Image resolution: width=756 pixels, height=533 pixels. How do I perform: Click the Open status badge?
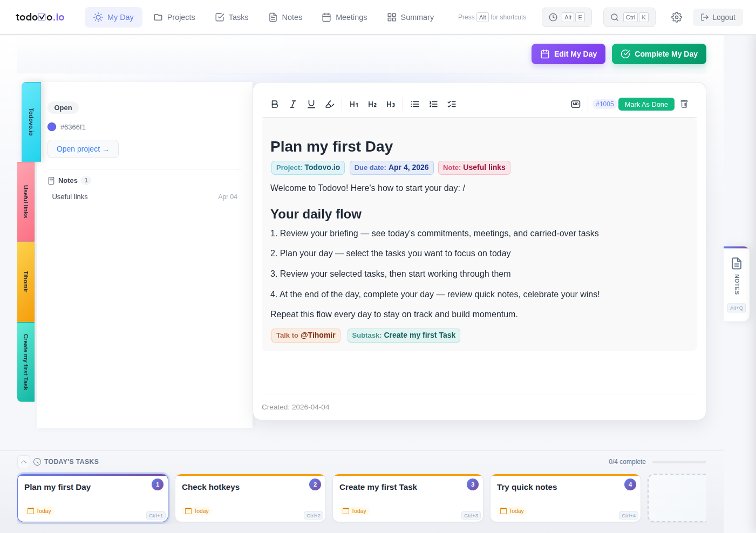tap(63, 107)
